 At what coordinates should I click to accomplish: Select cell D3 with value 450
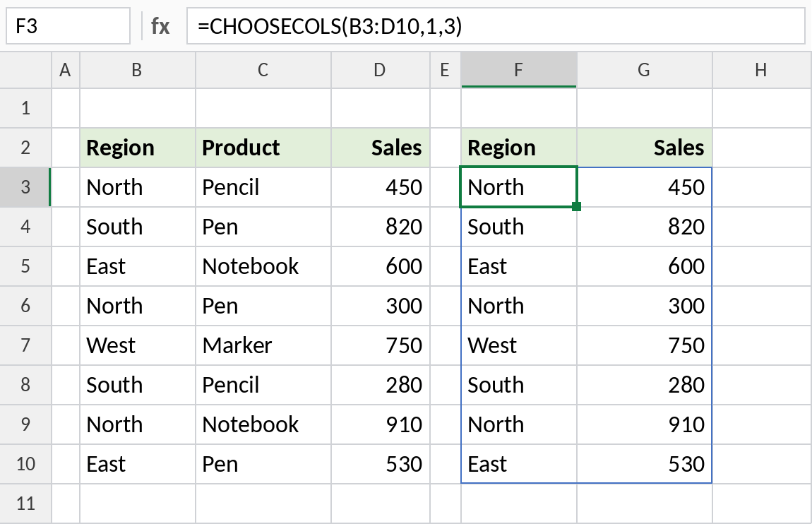point(380,187)
